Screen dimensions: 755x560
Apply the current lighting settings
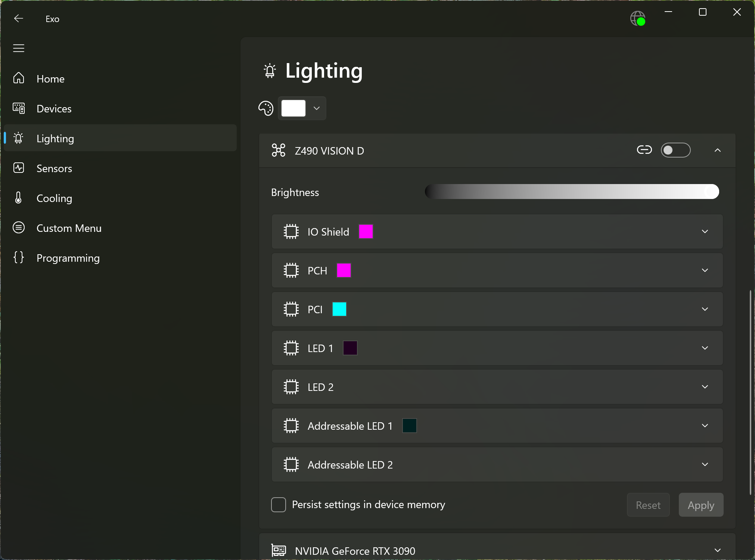tap(701, 505)
